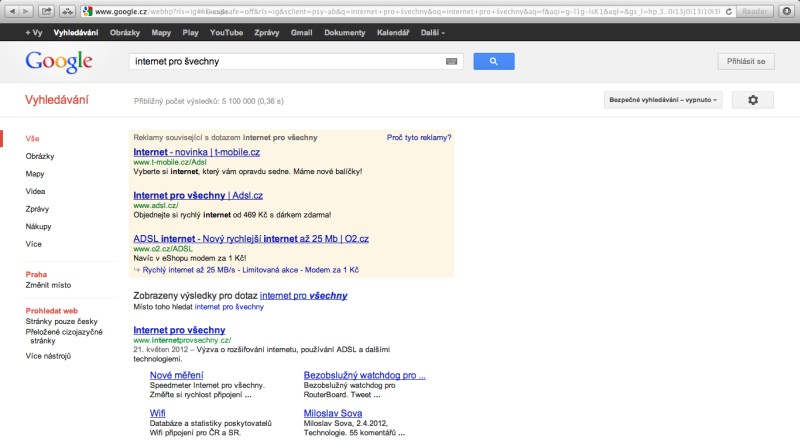Click the www.internetprovsechny.cz/ green URL

point(182,340)
